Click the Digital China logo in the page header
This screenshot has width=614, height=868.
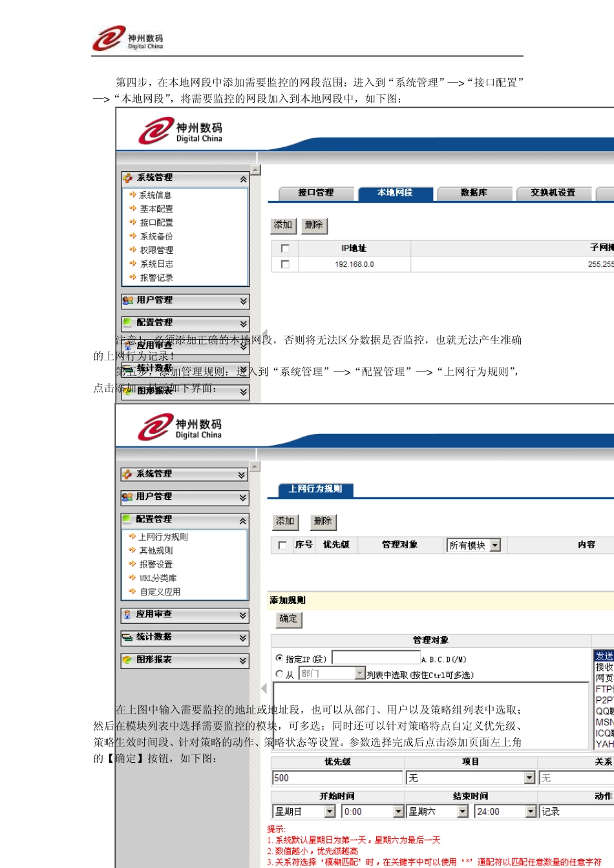[128, 39]
